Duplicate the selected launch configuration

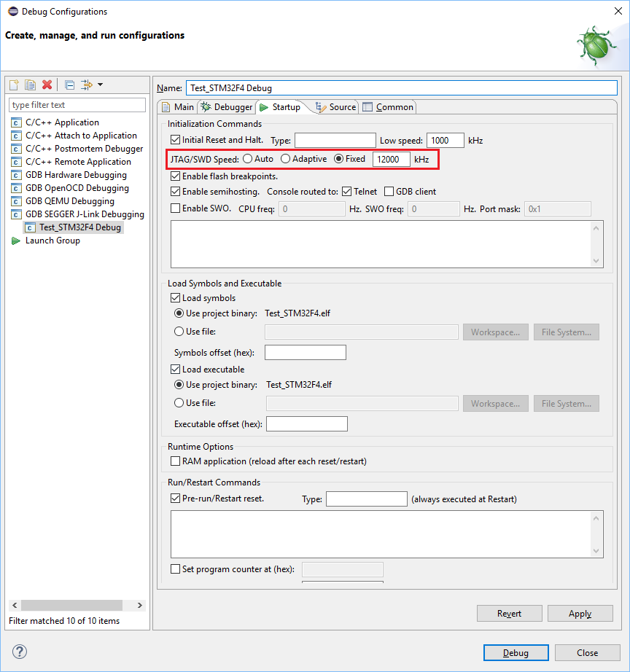click(x=30, y=85)
